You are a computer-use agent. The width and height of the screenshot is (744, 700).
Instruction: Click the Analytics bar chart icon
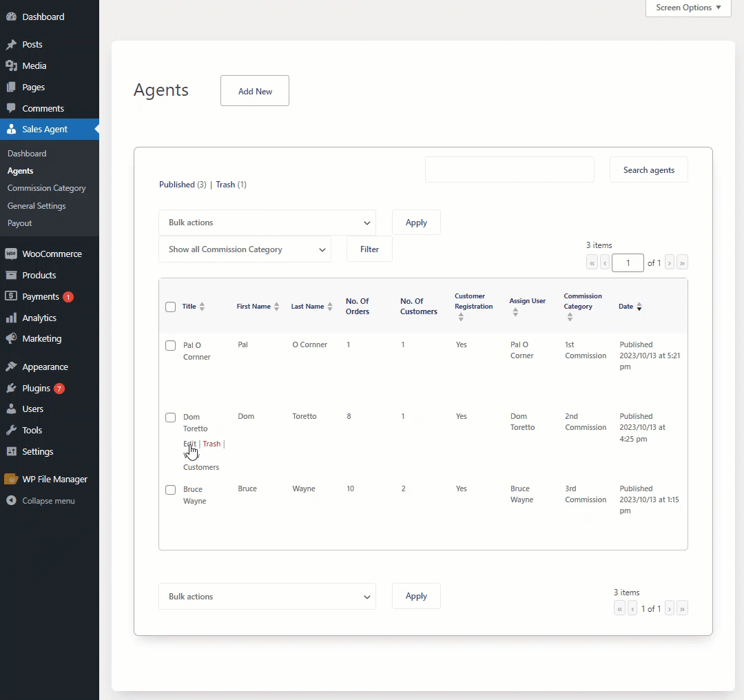12,318
